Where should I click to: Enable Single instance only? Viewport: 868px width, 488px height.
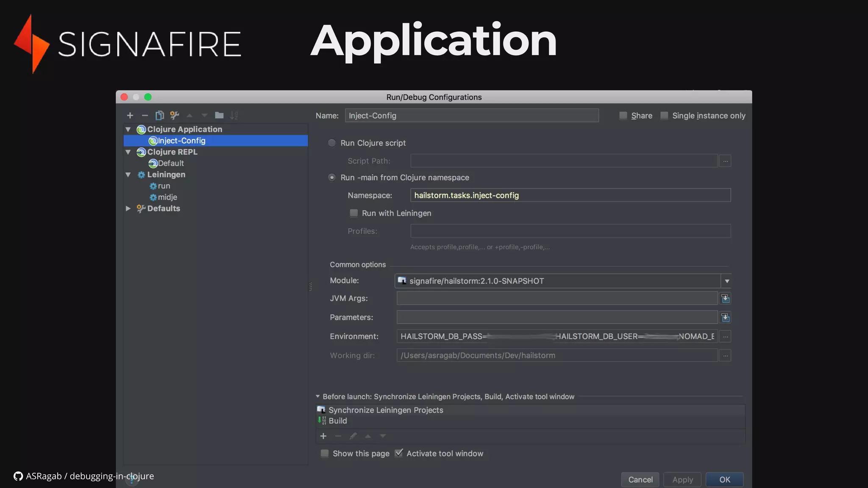[x=664, y=116]
